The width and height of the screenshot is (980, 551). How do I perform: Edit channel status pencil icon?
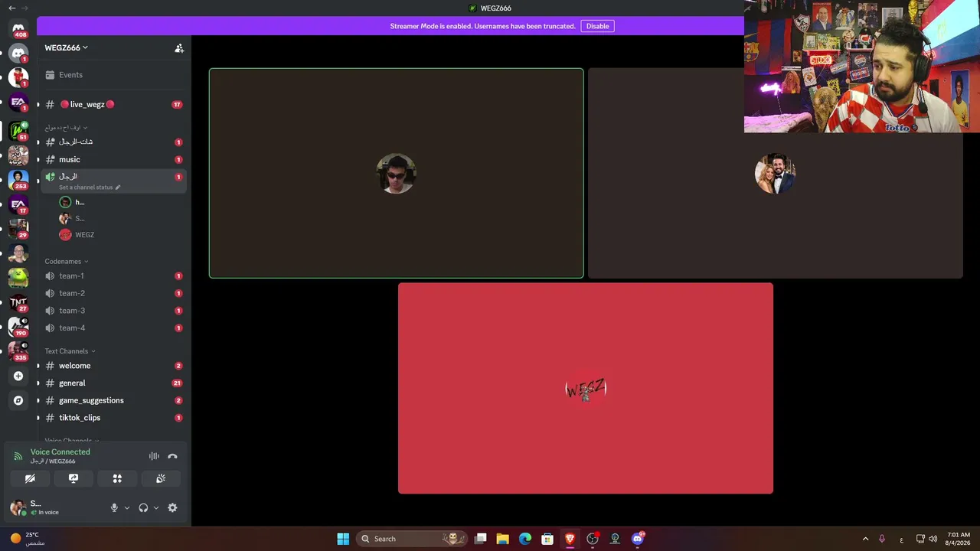[118, 187]
